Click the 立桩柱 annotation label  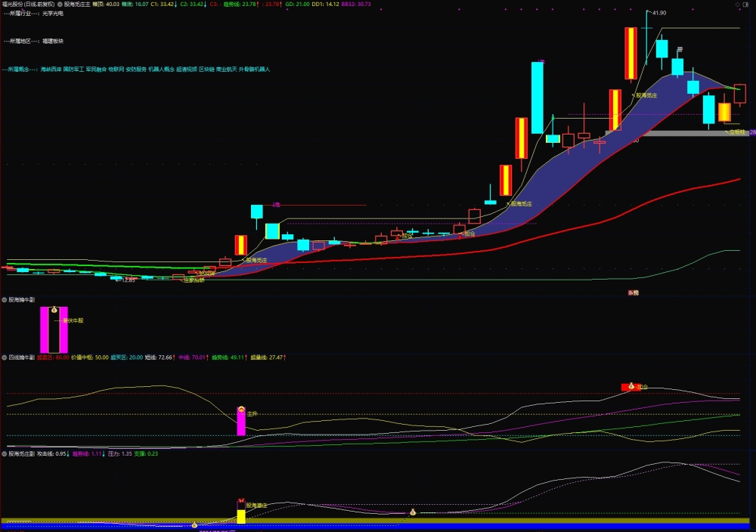coord(737,131)
